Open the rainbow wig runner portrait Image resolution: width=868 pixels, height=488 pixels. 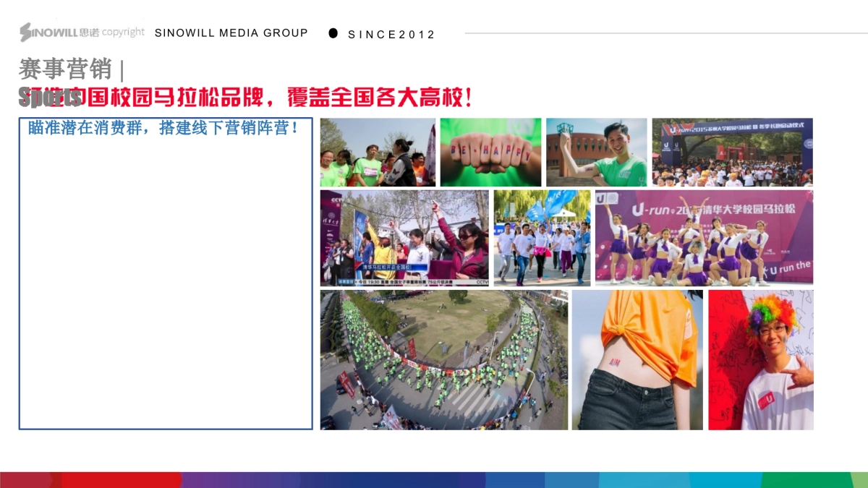pos(761,359)
